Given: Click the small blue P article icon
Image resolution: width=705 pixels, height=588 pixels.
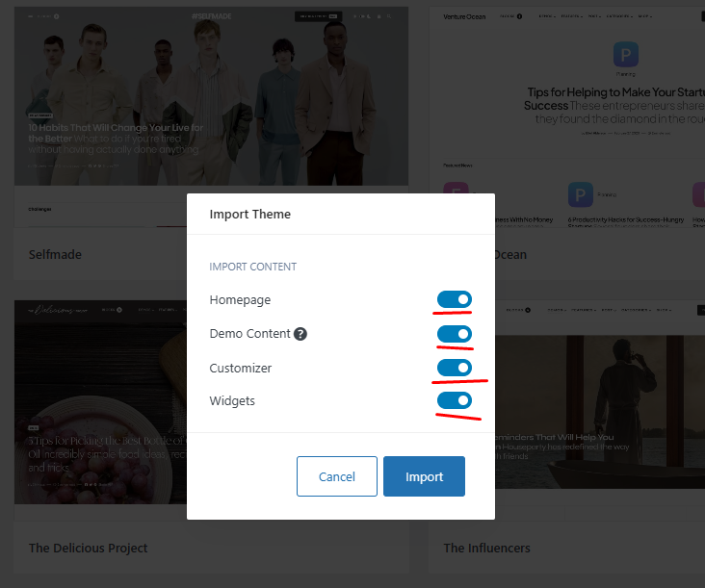Looking at the screenshot, I should (x=581, y=194).
